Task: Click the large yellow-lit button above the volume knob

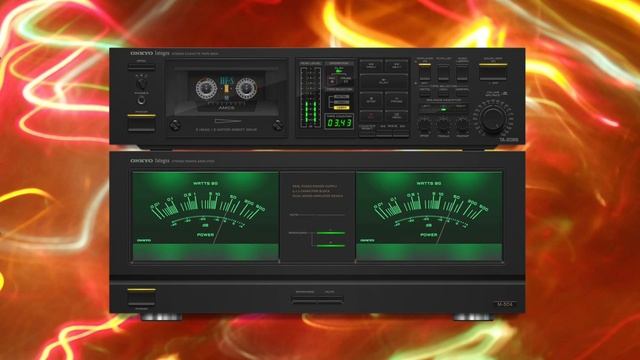Action: (x=493, y=72)
